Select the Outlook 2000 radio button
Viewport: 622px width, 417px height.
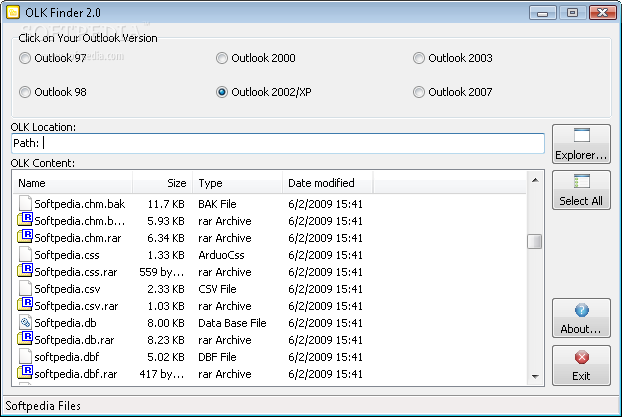[222, 58]
